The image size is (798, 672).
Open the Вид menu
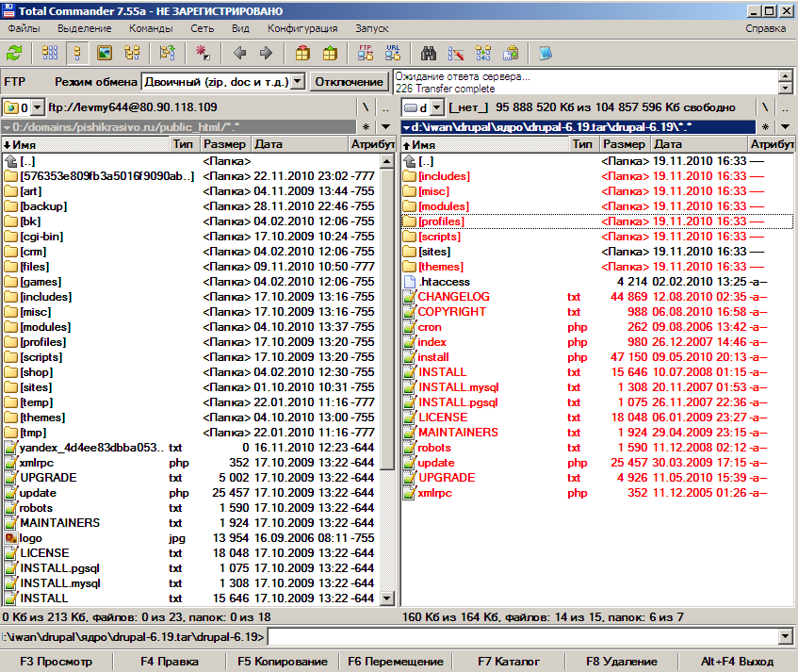point(241,28)
